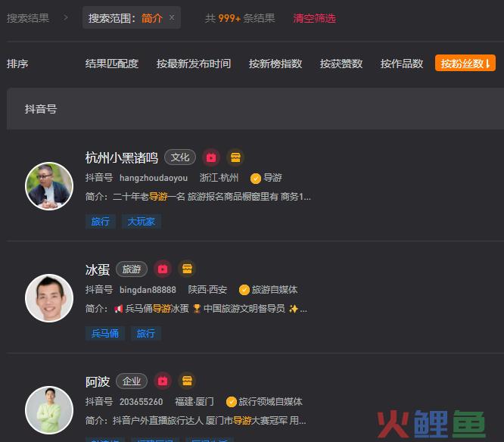Click 抖音号 203655260 text

coord(124,402)
